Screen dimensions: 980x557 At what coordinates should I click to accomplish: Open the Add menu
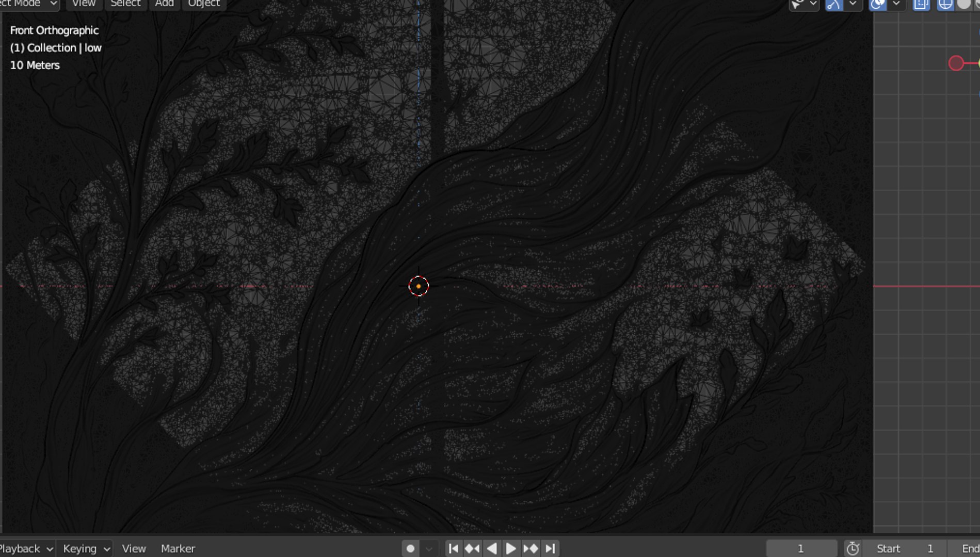pos(164,4)
